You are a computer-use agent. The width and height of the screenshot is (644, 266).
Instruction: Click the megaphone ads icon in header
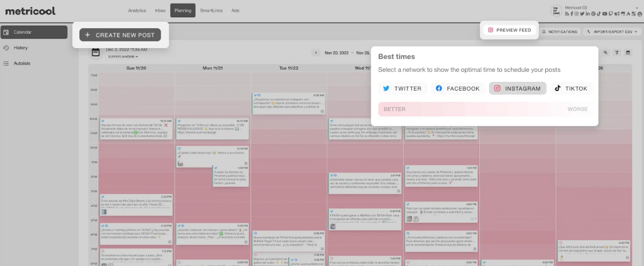[x=617, y=13]
